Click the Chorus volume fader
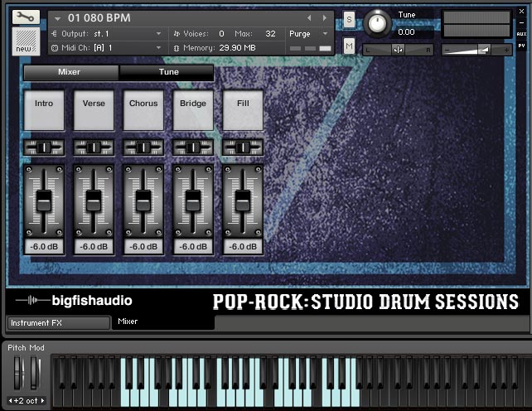532x411 pixels. (143, 201)
